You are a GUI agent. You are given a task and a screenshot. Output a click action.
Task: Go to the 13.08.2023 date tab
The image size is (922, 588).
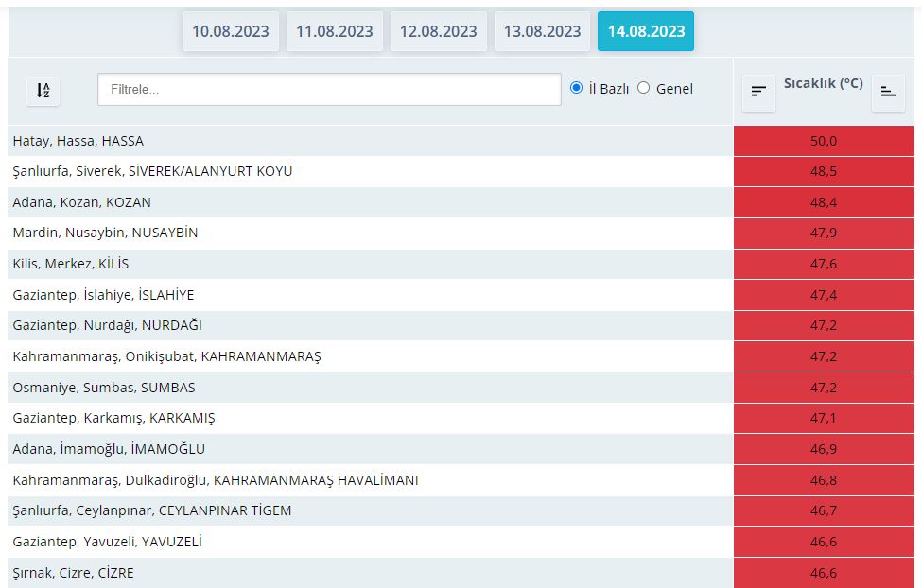tap(542, 31)
